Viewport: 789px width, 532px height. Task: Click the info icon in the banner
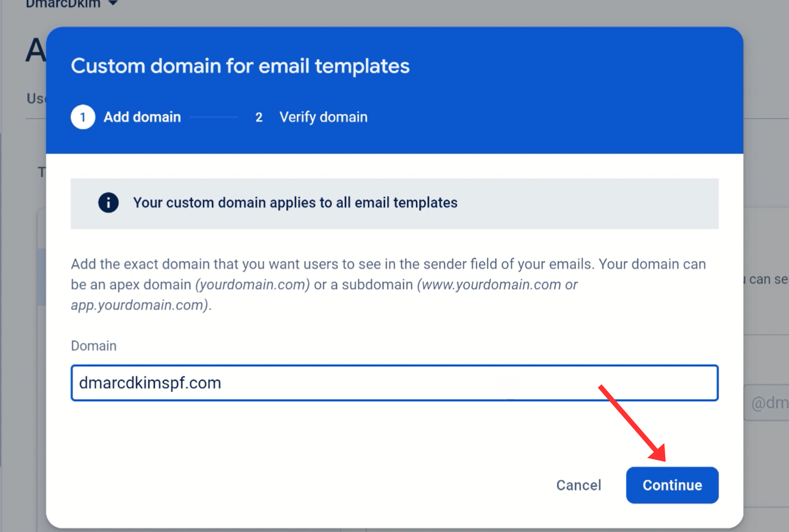pos(108,203)
